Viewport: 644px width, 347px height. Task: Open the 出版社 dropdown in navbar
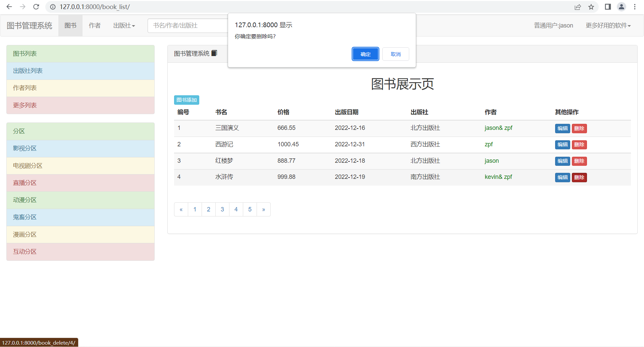124,26
